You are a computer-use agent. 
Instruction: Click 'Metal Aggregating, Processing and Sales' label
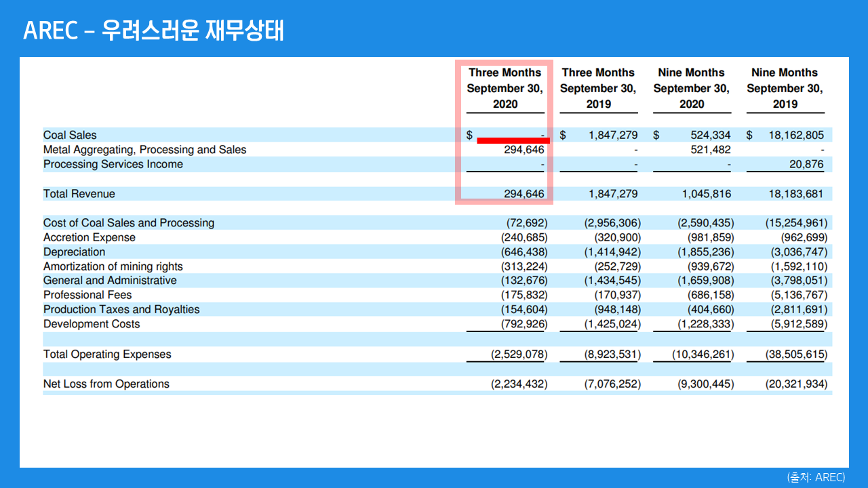click(x=145, y=150)
